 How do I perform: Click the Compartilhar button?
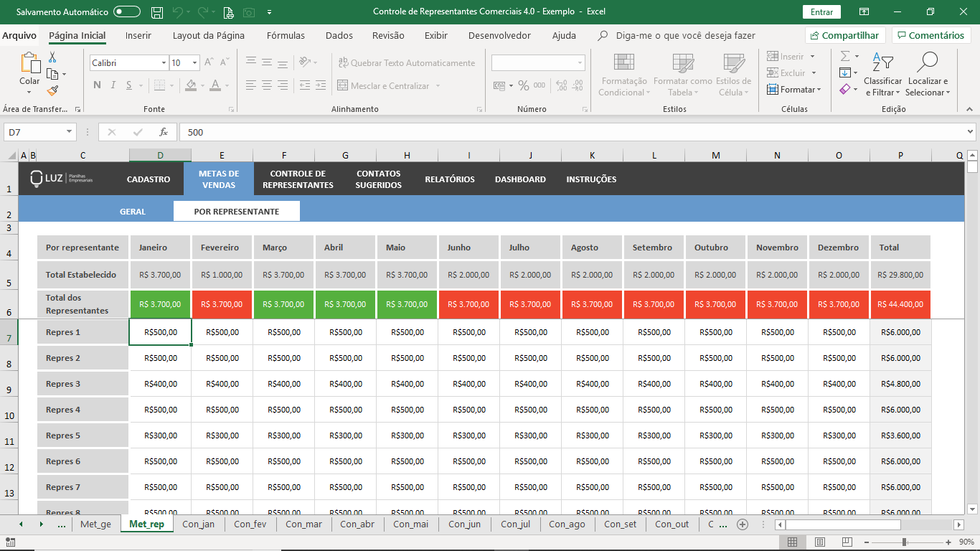[x=845, y=35]
